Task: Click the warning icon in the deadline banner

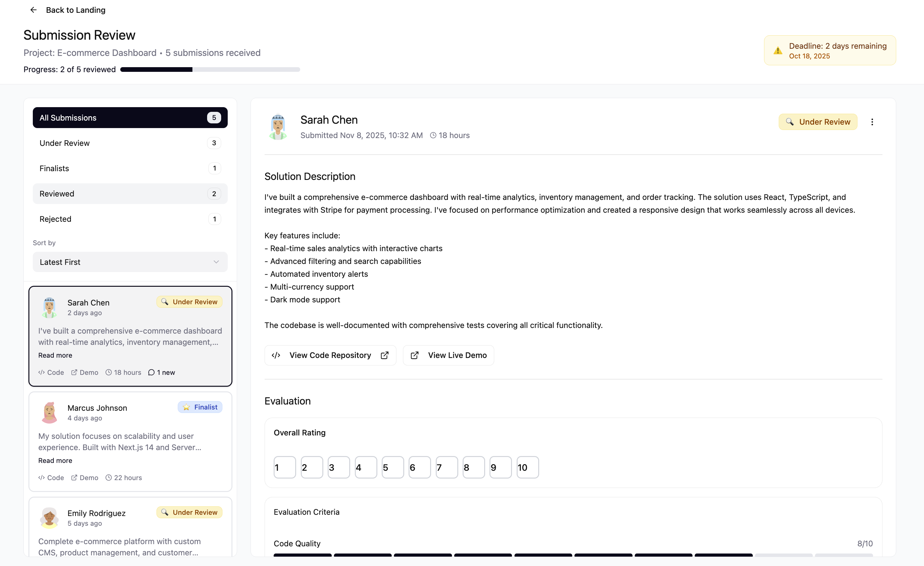Action: coord(778,50)
